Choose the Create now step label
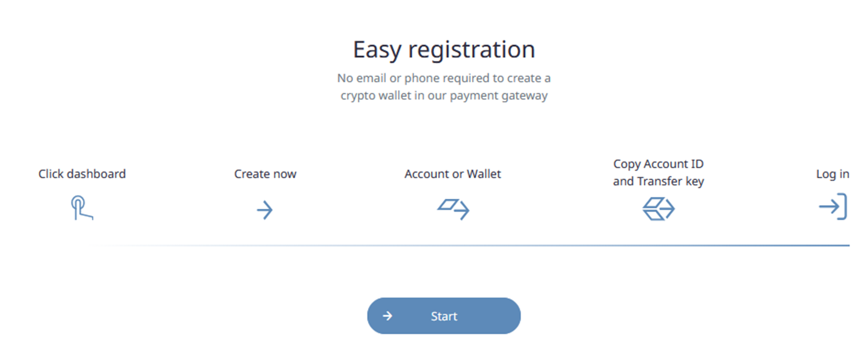Image resolution: width=868 pixels, height=356 pixels. (x=265, y=174)
